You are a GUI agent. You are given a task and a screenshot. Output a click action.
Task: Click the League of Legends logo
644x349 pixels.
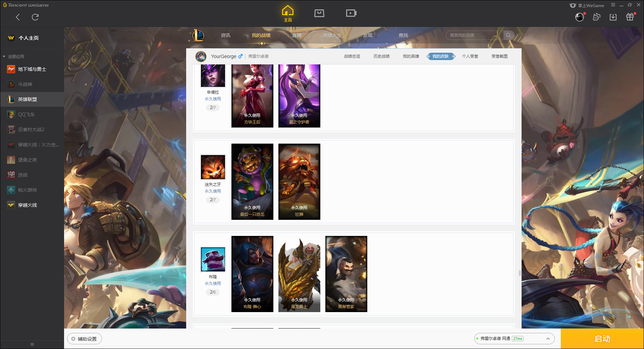click(198, 35)
